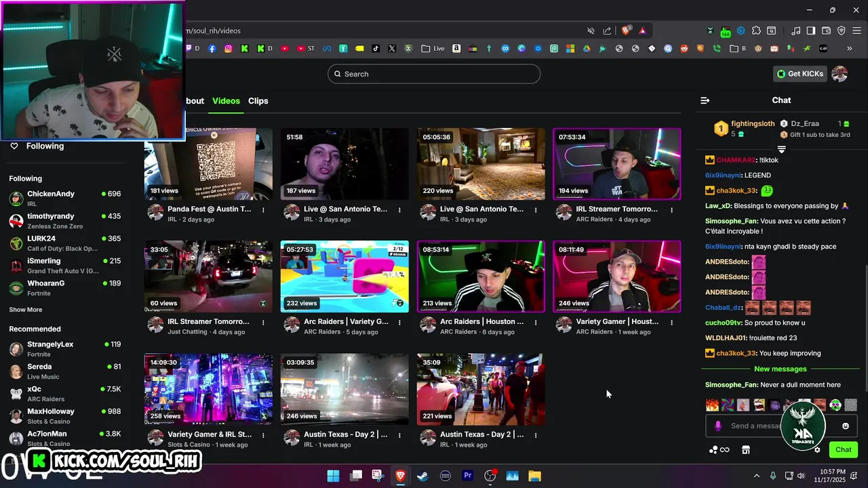Viewport: 868px width, 488px height.
Task: Open Windows Start menu
Action: coord(334,476)
